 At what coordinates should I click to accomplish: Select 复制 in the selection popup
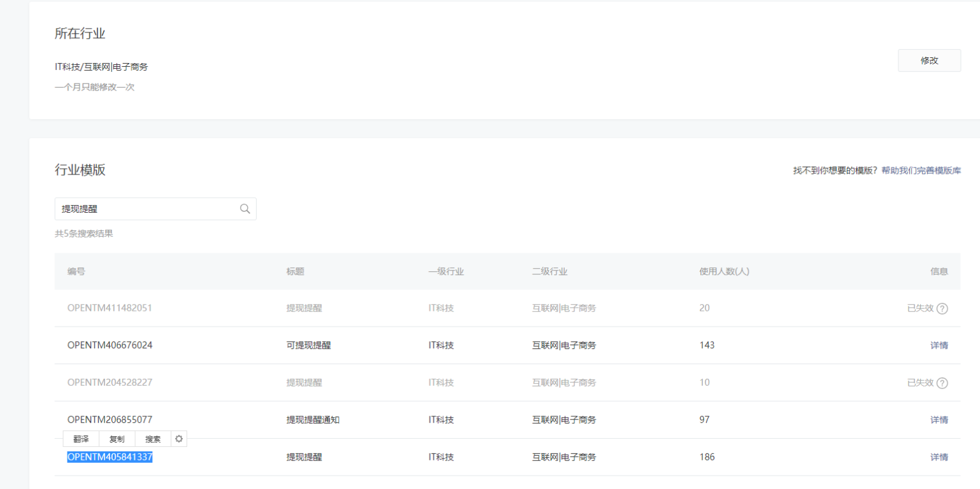(117, 439)
